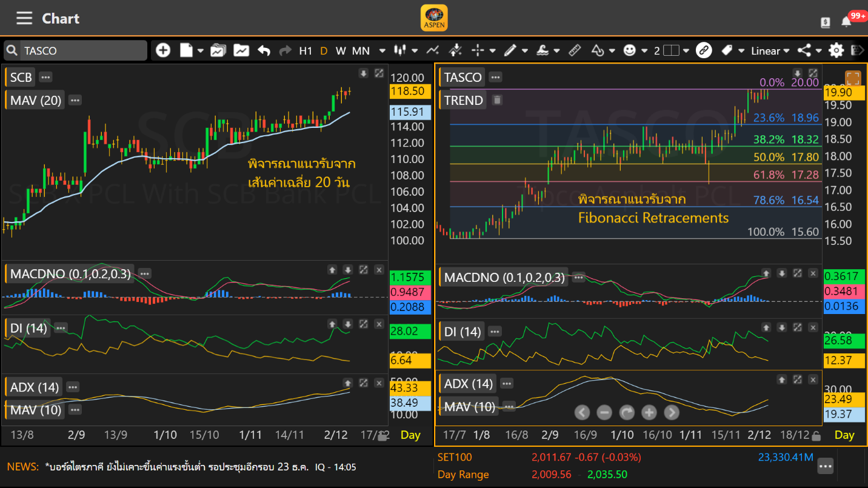This screenshot has height=488, width=868.
Task: Close the TASCO ADX (14) pane
Action: [813, 379]
